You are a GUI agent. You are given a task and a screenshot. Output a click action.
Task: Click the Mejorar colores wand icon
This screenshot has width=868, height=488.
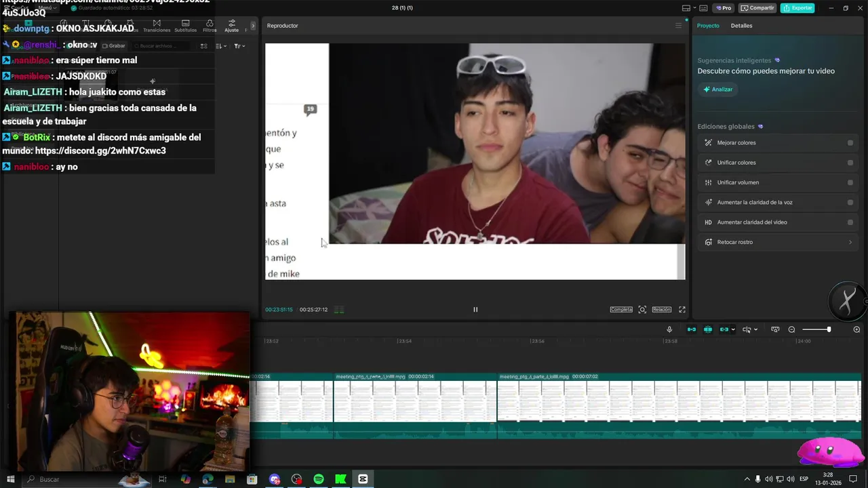click(708, 143)
